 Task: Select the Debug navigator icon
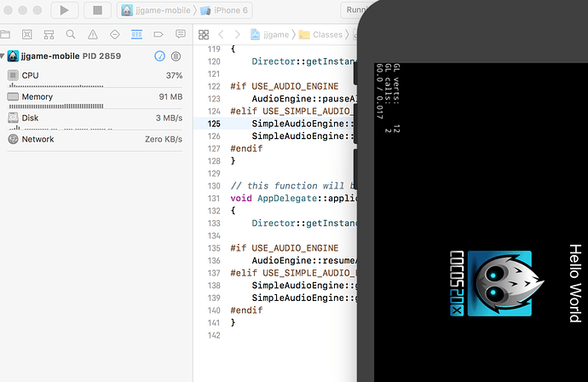[136, 34]
